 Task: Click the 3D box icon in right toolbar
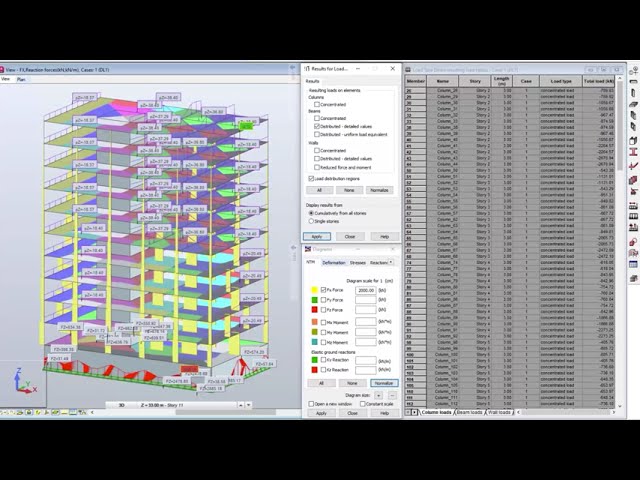coord(633,141)
